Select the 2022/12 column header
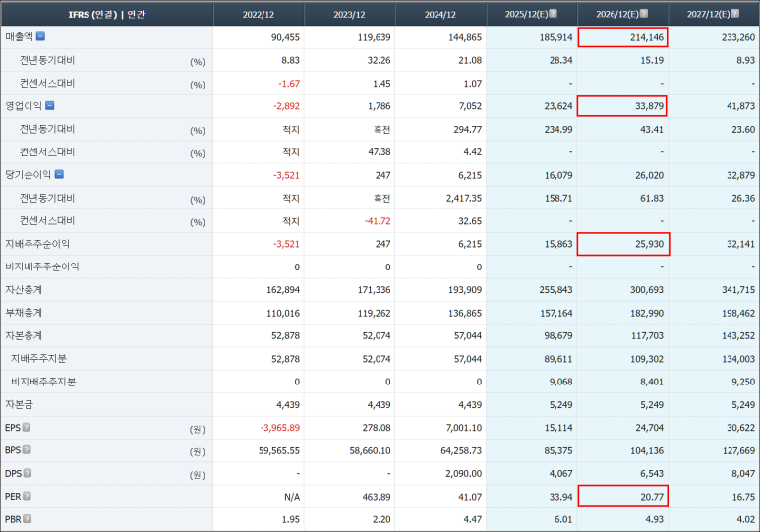Screen dimensions: 760x532 coord(259,14)
